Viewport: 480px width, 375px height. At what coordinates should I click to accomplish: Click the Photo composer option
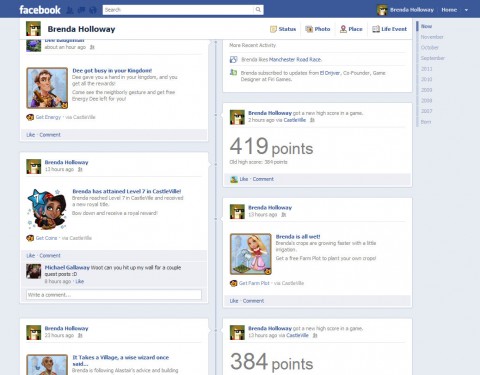click(x=318, y=29)
